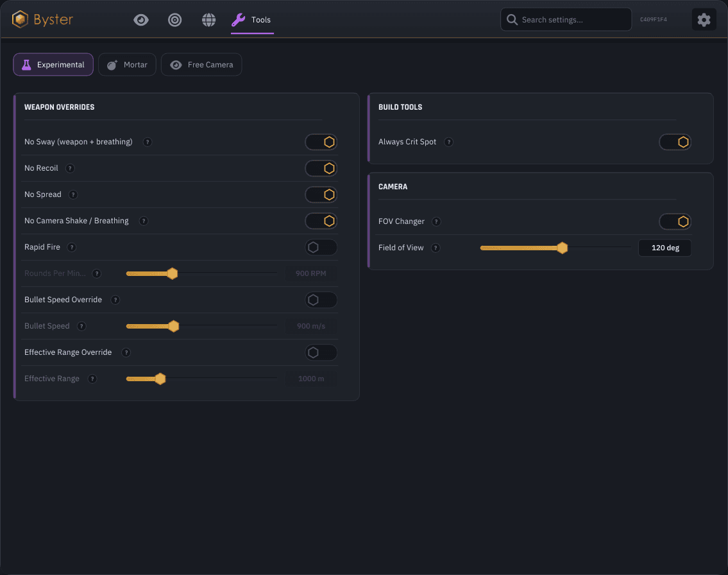Click the Field of View slider handle
The width and height of the screenshot is (728, 575).
[563, 248]
